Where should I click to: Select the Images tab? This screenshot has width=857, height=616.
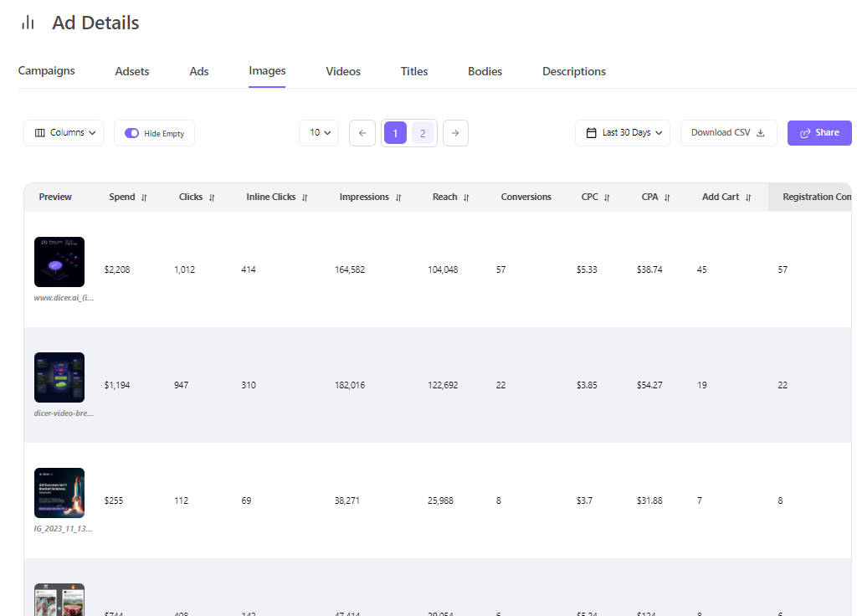click(267, 71)
